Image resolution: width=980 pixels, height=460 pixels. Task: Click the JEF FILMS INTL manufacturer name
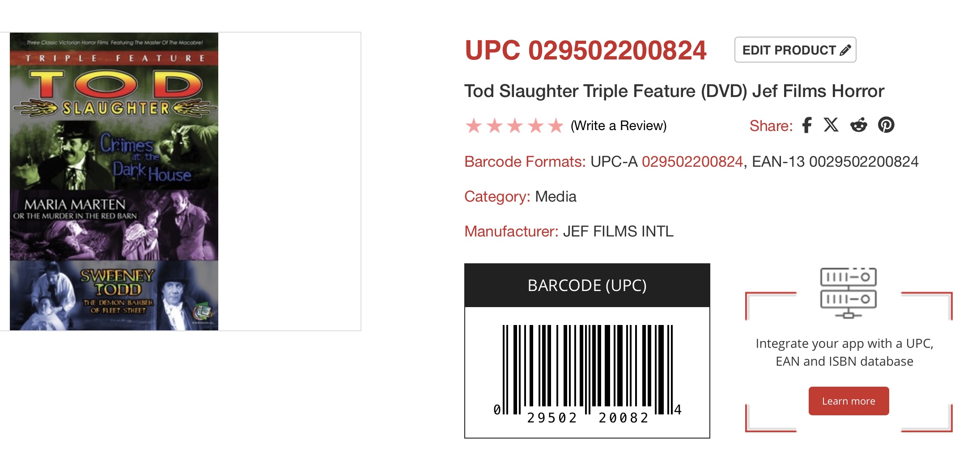(x=618, y=232)
